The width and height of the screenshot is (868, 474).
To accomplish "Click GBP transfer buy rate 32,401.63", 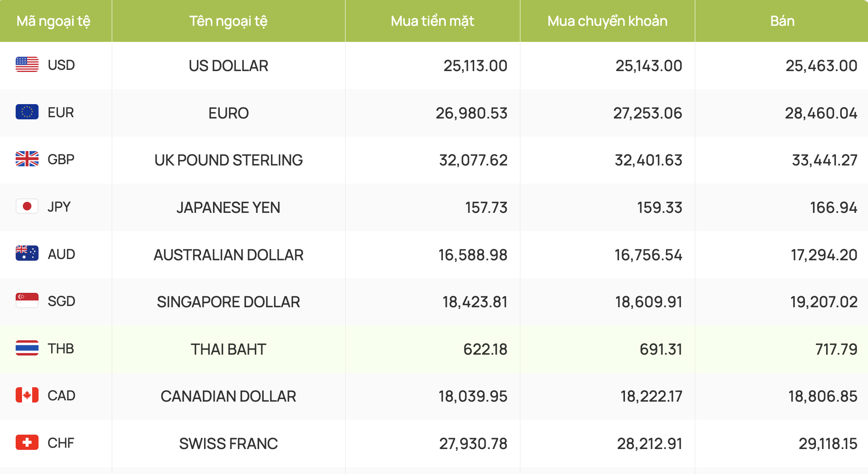I will point(648,160).
